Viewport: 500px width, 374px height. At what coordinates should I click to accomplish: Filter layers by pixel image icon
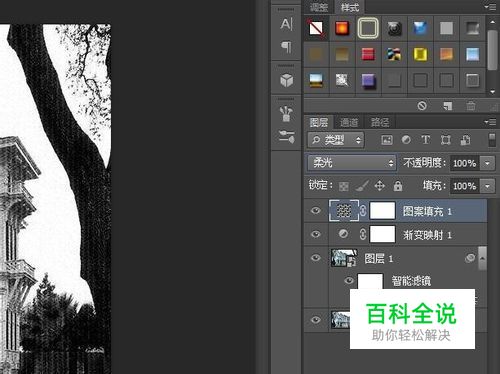pyautogui.click(x=387, y=140)
